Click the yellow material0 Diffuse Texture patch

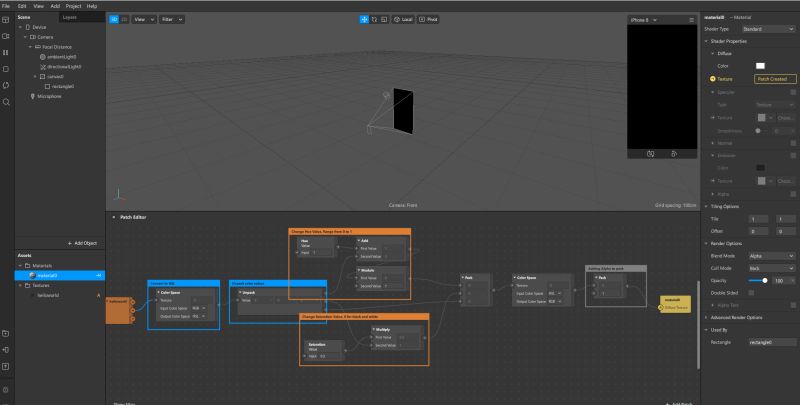[x=676, y=304]
